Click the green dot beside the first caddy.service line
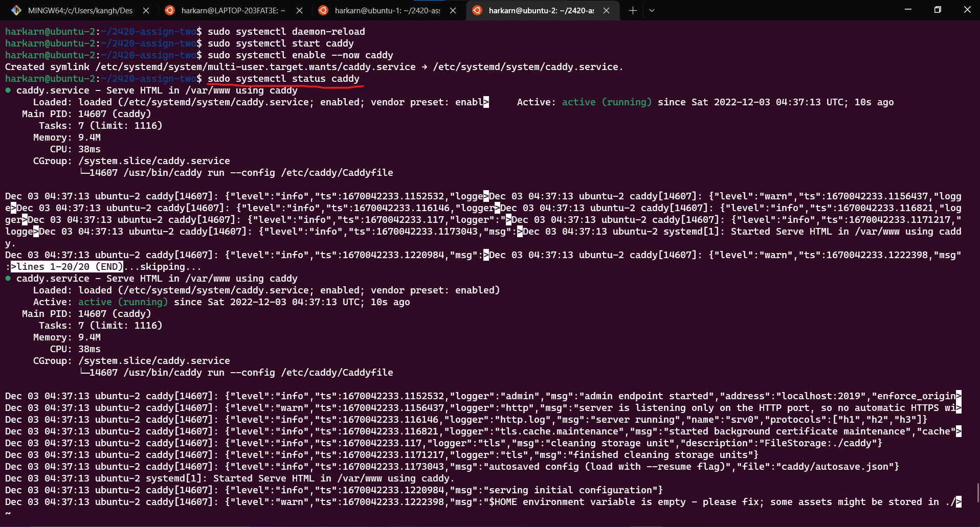The width and height of the screenshot is (980, 527). point(7,90)
